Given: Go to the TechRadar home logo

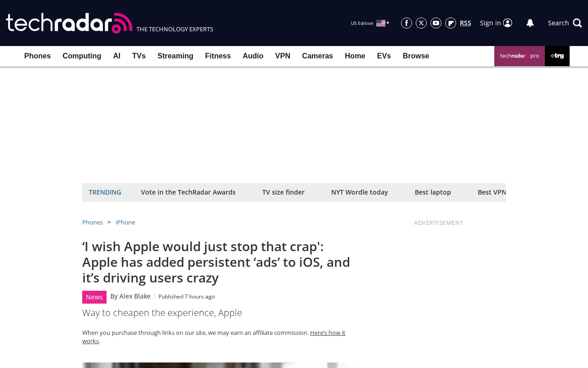Looking at the screenshot, I should 69,23.
